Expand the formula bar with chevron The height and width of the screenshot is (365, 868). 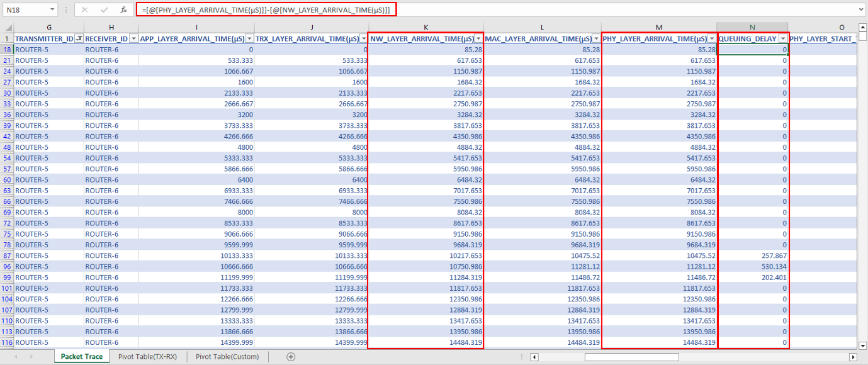[860, 10]
